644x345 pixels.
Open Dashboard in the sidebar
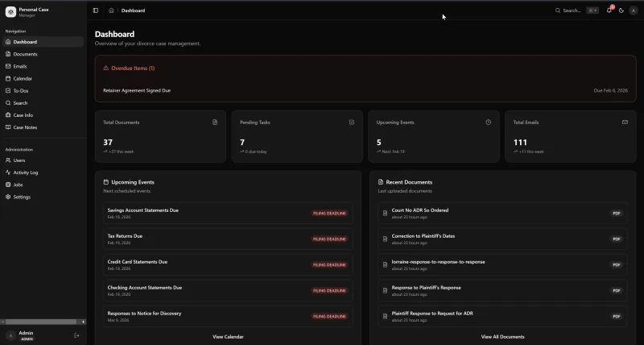[43, 42]
